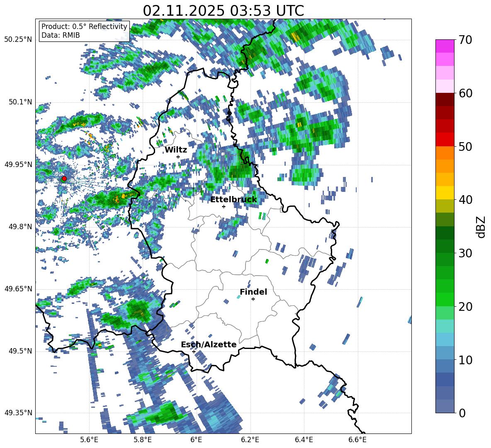491x448 pixels.
Task: Click the Data: RMIB source text
Action: coord(61,35)
